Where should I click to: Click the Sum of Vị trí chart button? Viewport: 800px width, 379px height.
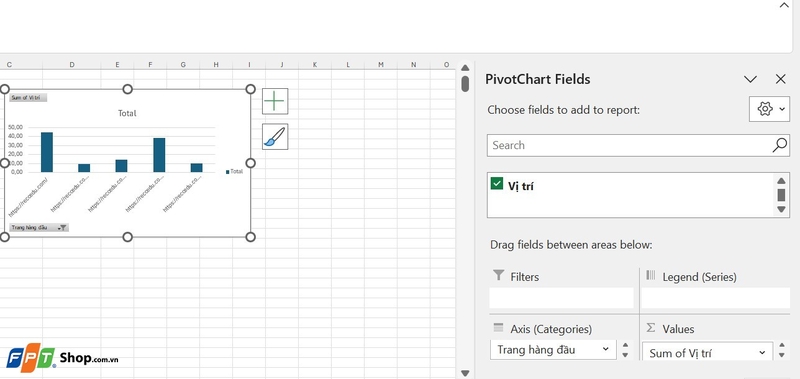pos(28,97)
